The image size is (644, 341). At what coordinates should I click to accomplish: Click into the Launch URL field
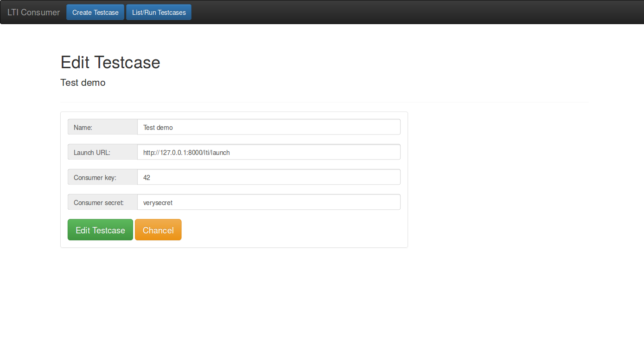coord(269,152)
